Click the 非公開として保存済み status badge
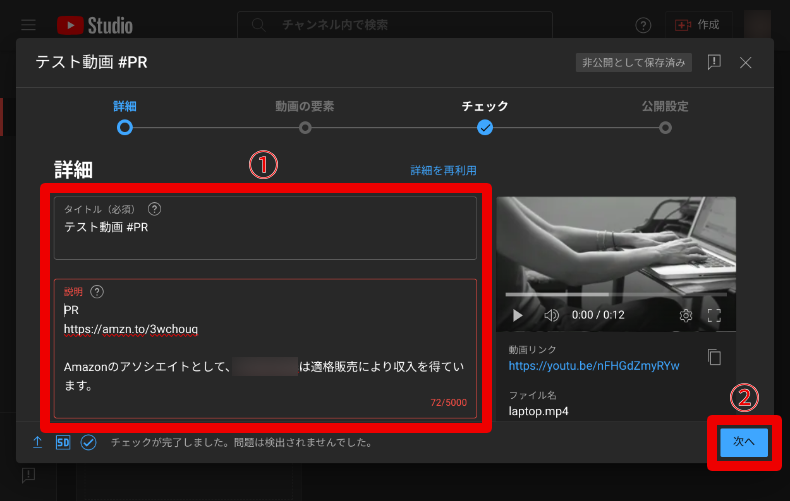The width and height of the screenshot is (790, 501). (633, 62)
